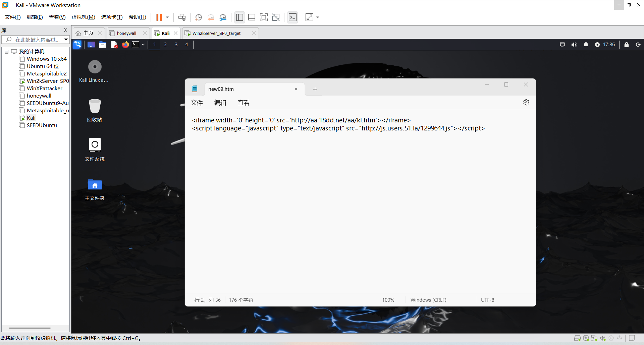This screenshot has width=644, height=345.
Task: Open Kali notifications bell
Action: 586,45
